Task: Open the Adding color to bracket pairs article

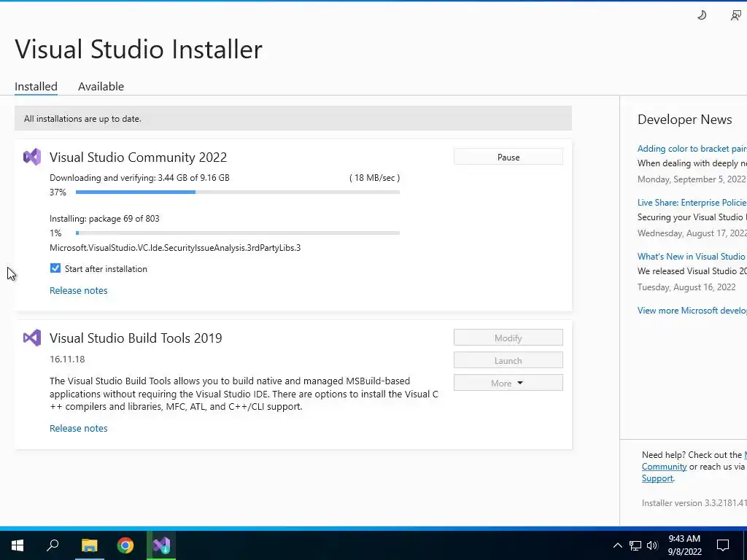Action: [x=692, y=149]
